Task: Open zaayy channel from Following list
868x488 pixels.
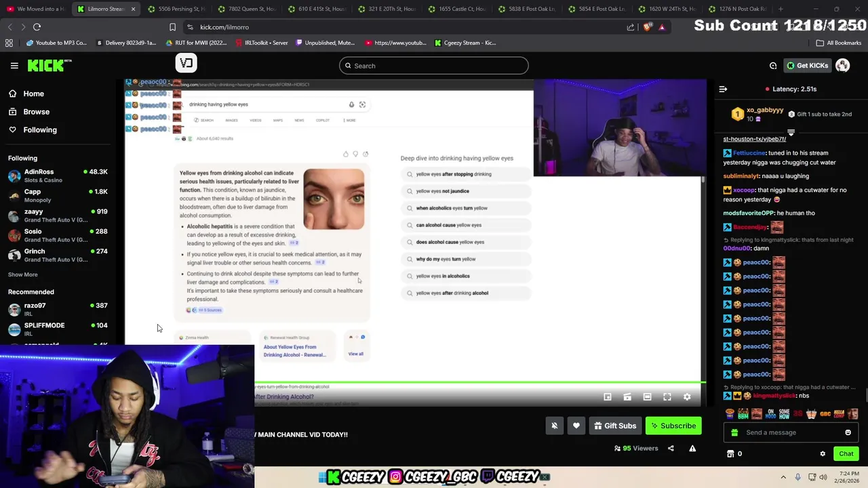Action: click(x=58, y=216)
